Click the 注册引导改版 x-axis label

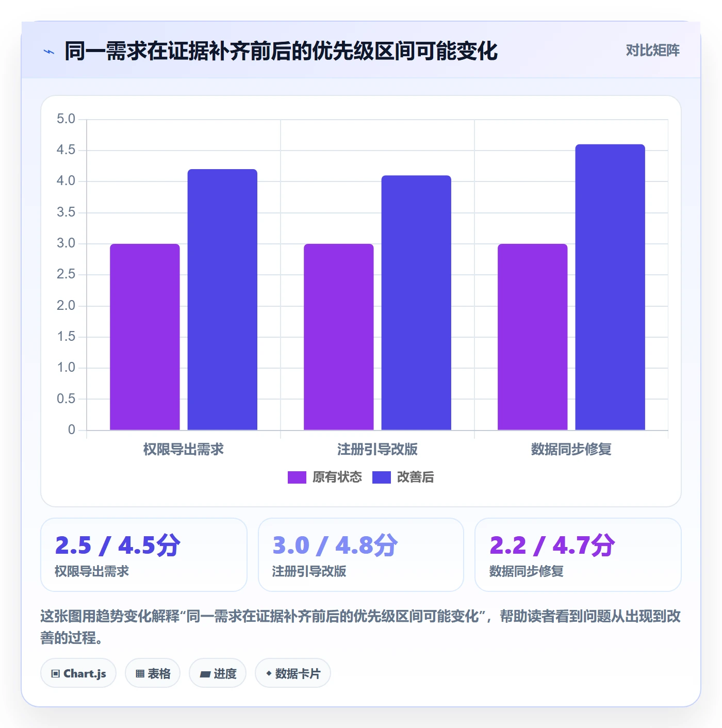coord(378,449)
